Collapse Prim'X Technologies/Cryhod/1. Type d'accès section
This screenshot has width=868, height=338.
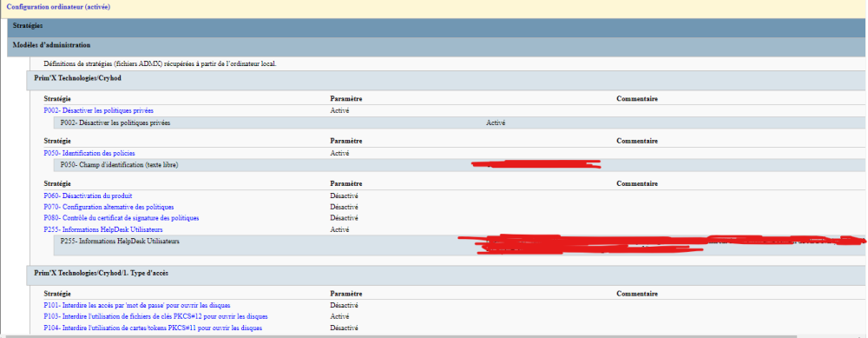click(445, 275)
